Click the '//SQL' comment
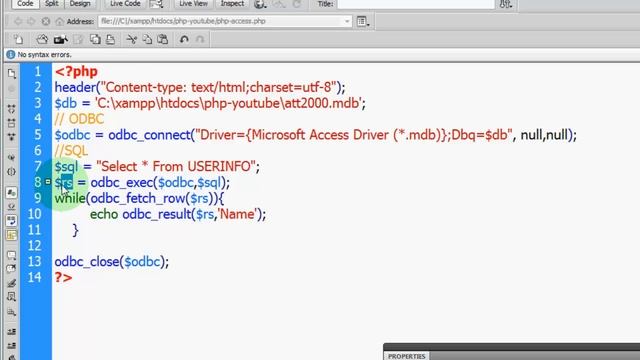 coord(71,151)
